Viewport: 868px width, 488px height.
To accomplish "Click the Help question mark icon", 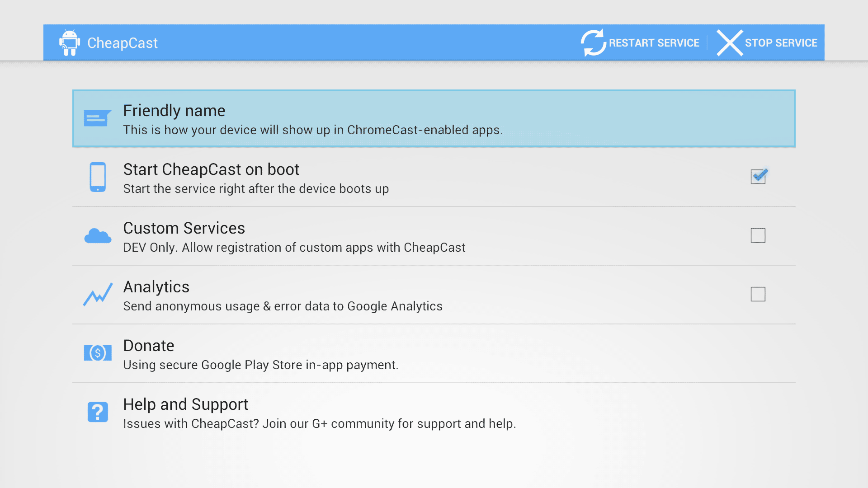I will point(98,412).
